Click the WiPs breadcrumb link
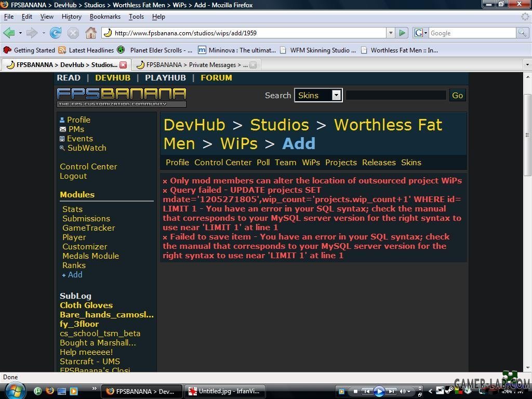The width and height of the screenshot is (532, 399). 239,143
